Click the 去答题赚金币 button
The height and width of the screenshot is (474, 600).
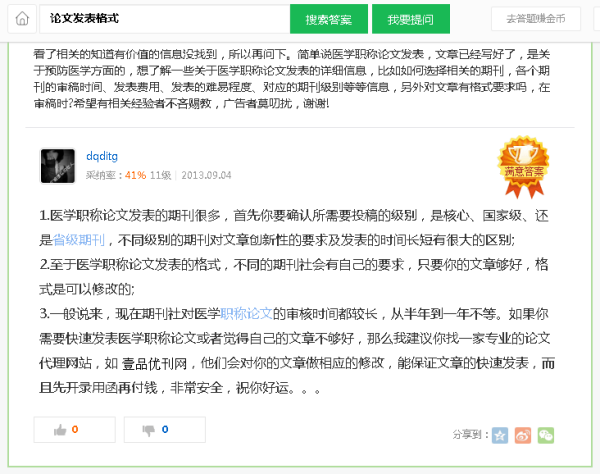click(536, 19)
